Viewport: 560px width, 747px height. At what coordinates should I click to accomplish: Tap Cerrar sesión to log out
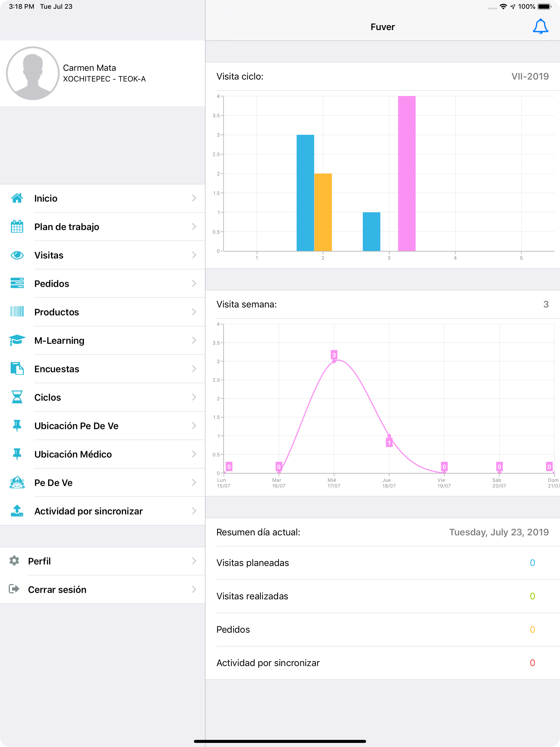[103, 589]
